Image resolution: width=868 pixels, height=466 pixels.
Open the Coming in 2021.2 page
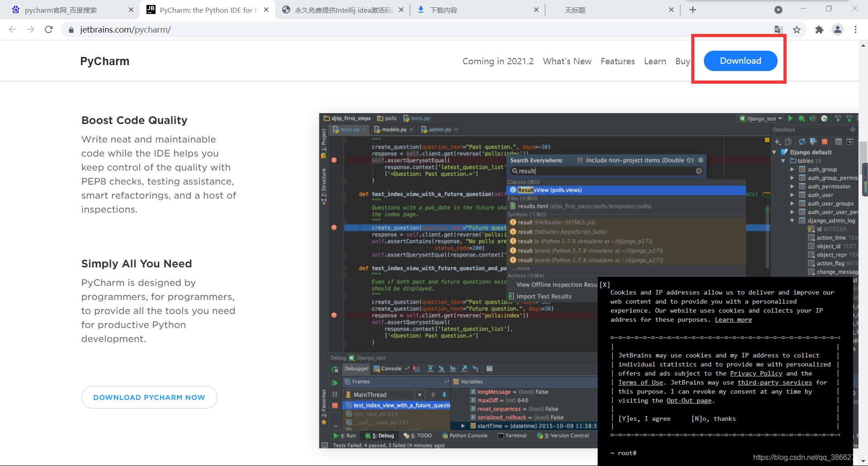click(498, 61)
